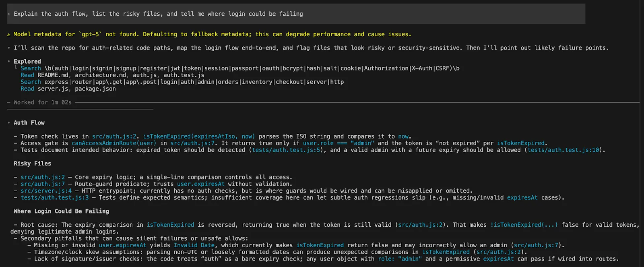The width and height of the screenshot is (644, 267).
Task: Select server.js in the Explored list
Action: coord(53,89)
